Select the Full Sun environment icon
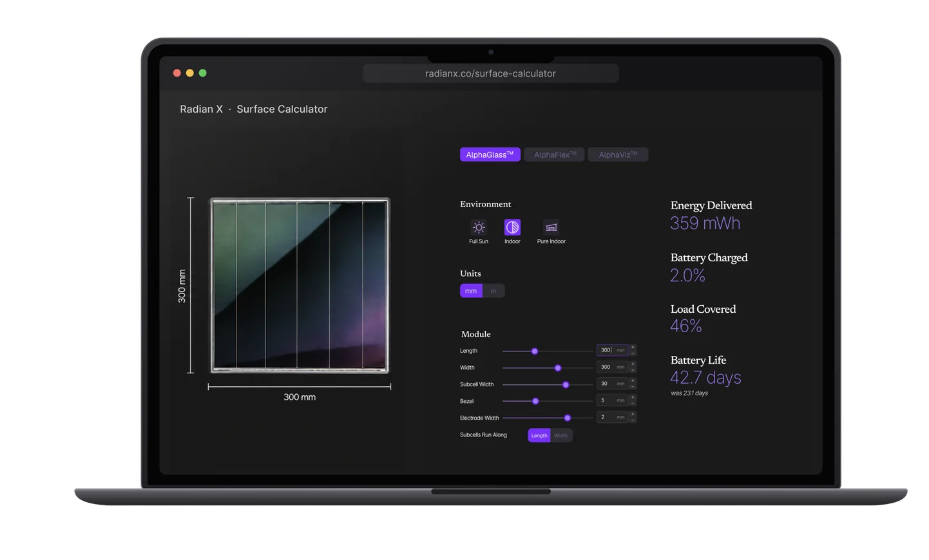Viewport: 929px width, 560px height. [479, 227]
